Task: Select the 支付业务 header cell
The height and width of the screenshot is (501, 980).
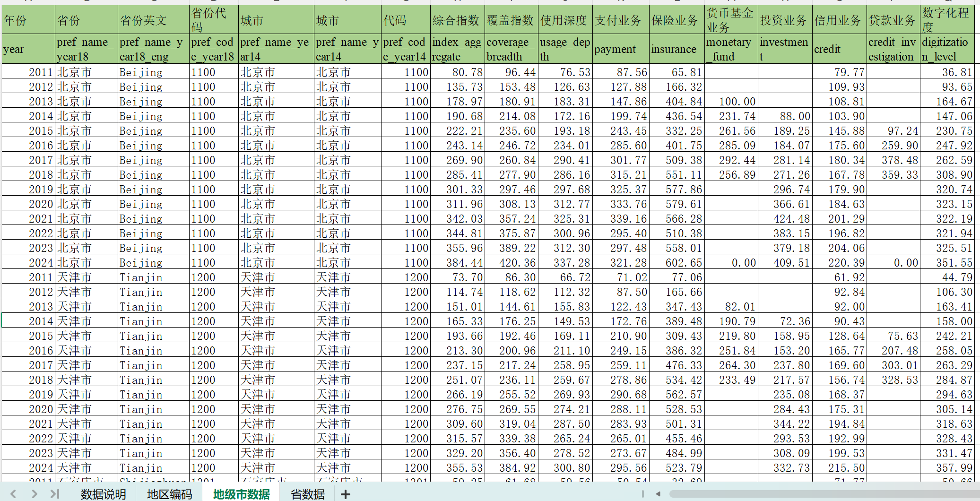Action: [621, 20]
